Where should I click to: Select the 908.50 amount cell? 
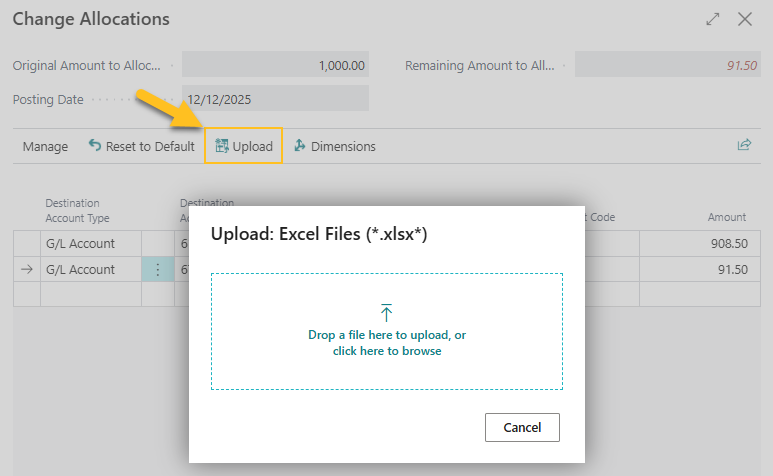(x=700, y=244)
